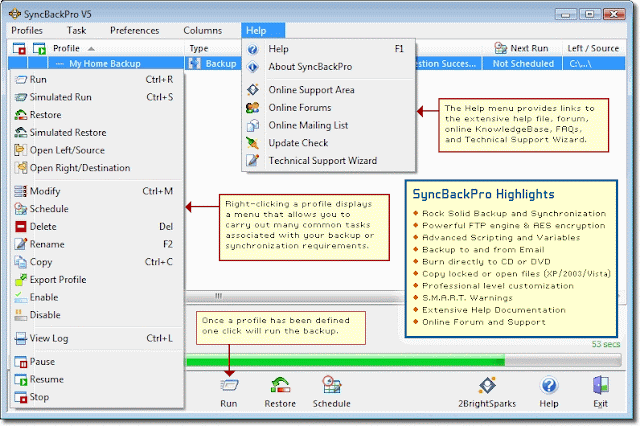The height and width of the screenshot is (426, 640).
Task: Click the Not Scheduled cell
Action: click(523, 64)
